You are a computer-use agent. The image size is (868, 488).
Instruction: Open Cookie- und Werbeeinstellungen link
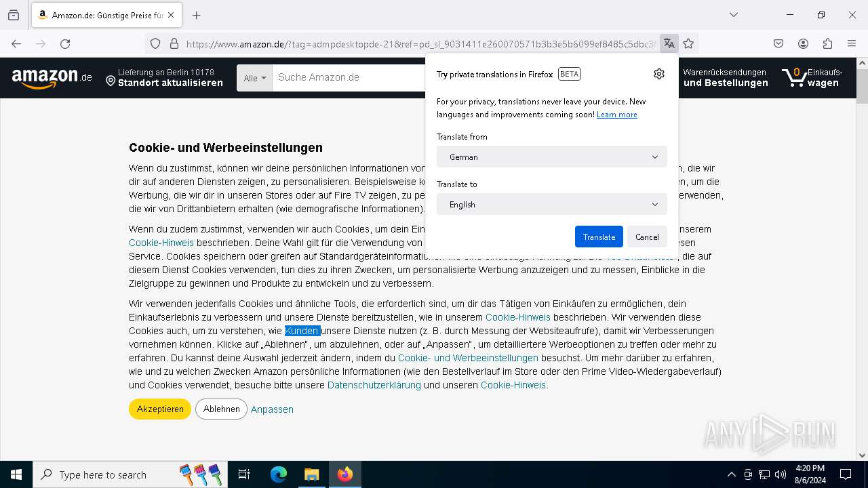[468, 358]
